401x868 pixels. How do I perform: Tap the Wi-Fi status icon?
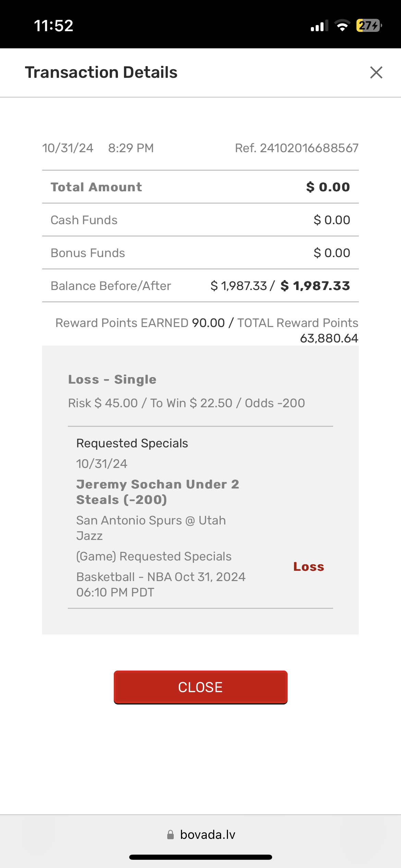tap(342, 26)
